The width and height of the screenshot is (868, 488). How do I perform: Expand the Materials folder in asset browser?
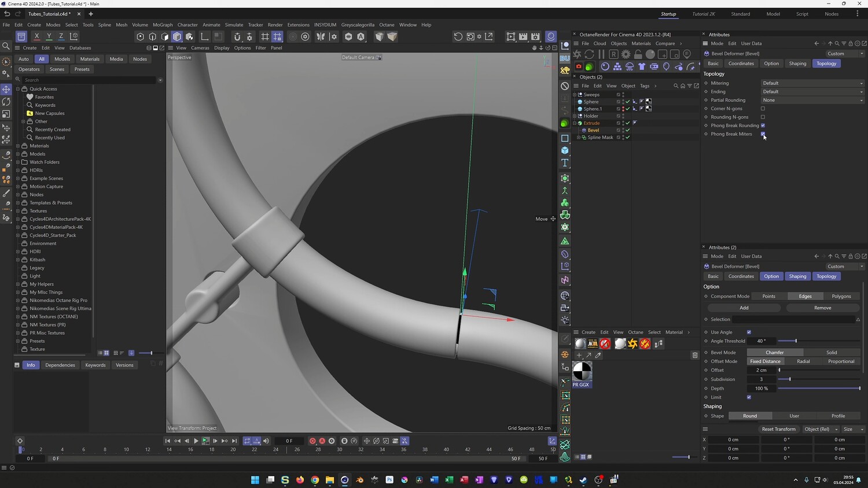(18, 146)
